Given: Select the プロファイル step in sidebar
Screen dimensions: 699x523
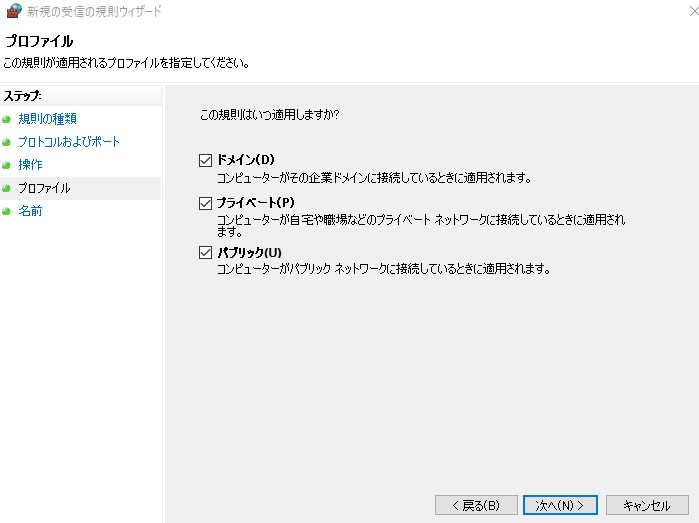Looking at the screenshot, I should (44, 188).
